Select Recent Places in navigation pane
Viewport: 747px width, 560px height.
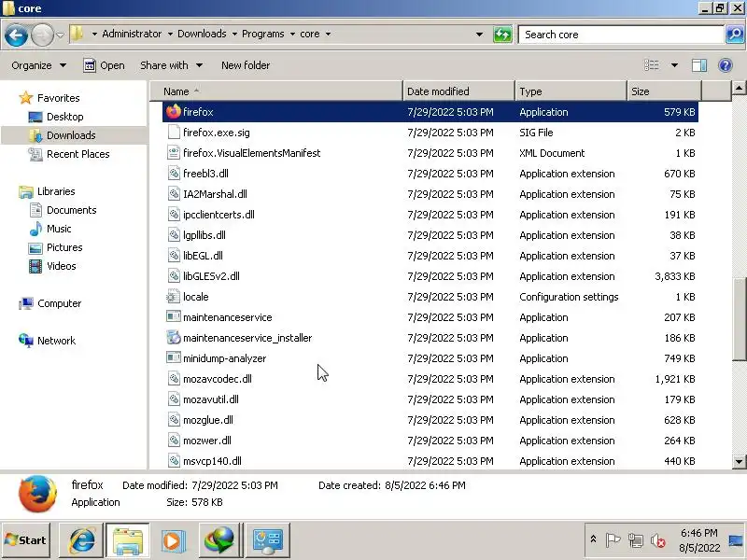tap(78, 154)
